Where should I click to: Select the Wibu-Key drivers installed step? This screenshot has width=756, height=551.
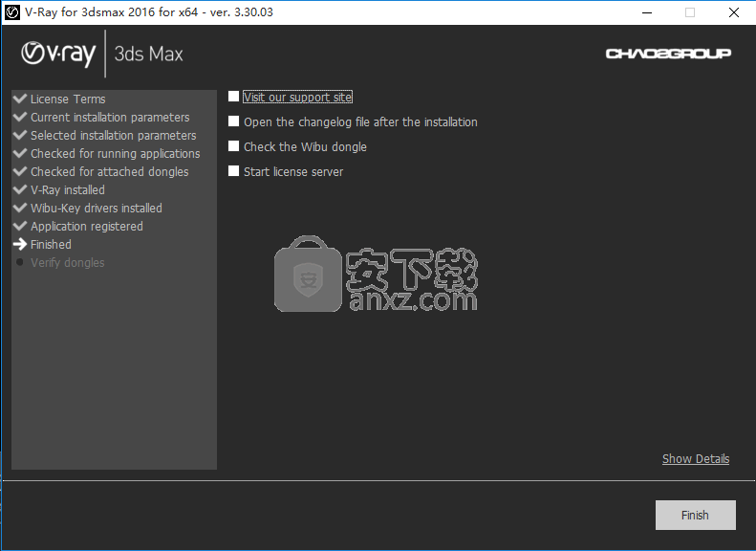(x=97, y=209)
